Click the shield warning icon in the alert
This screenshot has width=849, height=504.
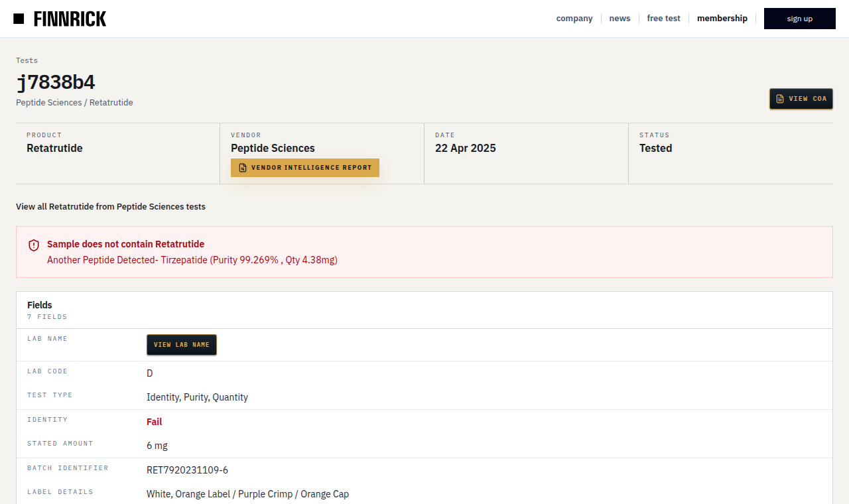click(x=34, y=245)
